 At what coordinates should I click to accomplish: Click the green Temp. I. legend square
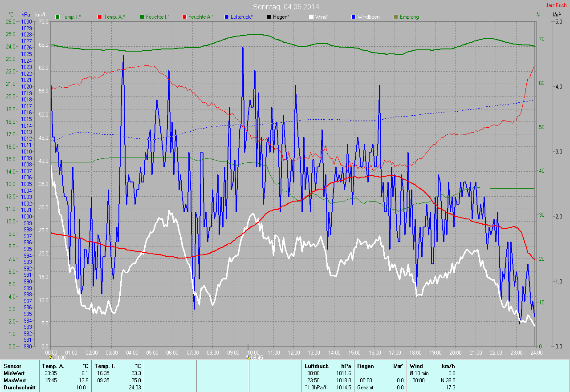click(x=57, y=17)
